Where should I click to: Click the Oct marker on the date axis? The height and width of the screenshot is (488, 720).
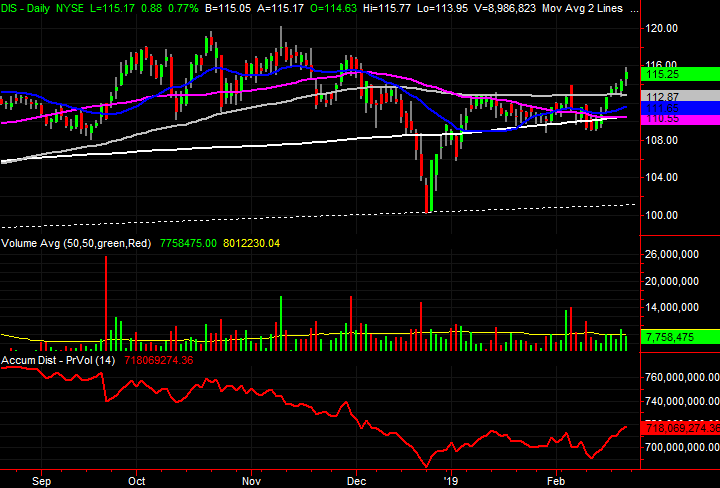[x=138, y=479]
